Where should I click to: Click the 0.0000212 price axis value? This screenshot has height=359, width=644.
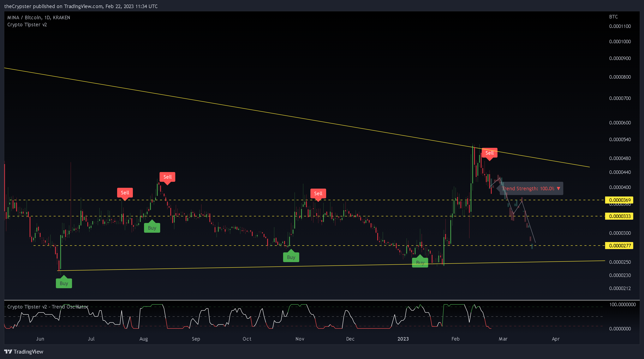[x=620, y=288]
